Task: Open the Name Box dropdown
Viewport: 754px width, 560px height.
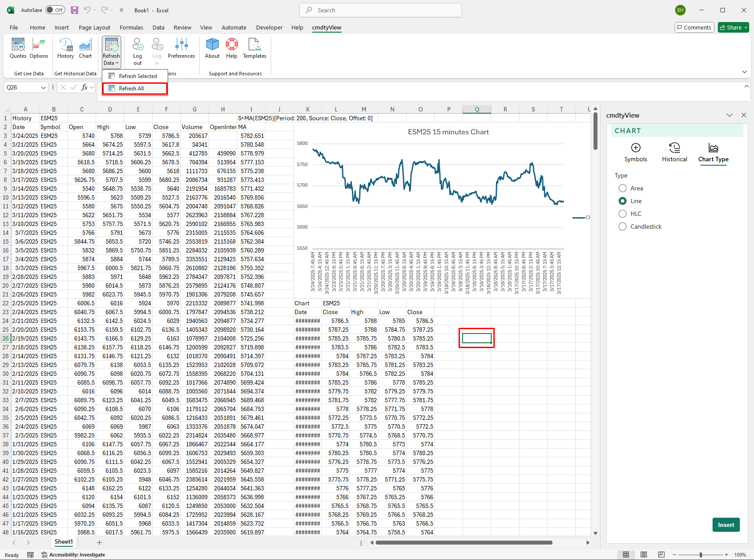Action: point(43,87)
